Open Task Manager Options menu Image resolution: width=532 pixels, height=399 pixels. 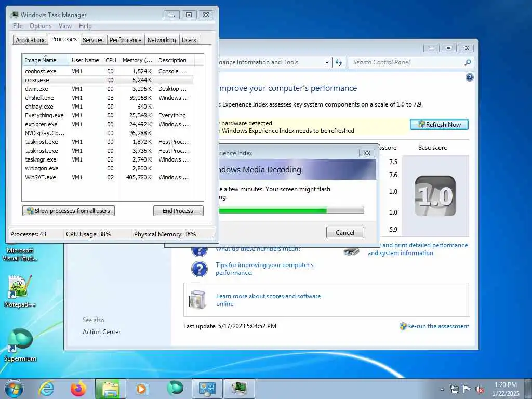coord(41,26)
